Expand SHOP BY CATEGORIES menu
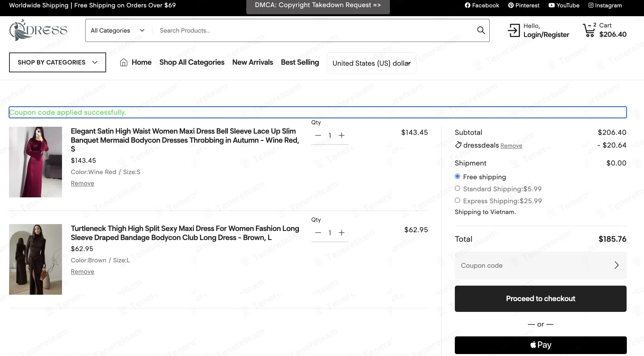The width and height of the screenshot is (644, 356). [58, 62]
